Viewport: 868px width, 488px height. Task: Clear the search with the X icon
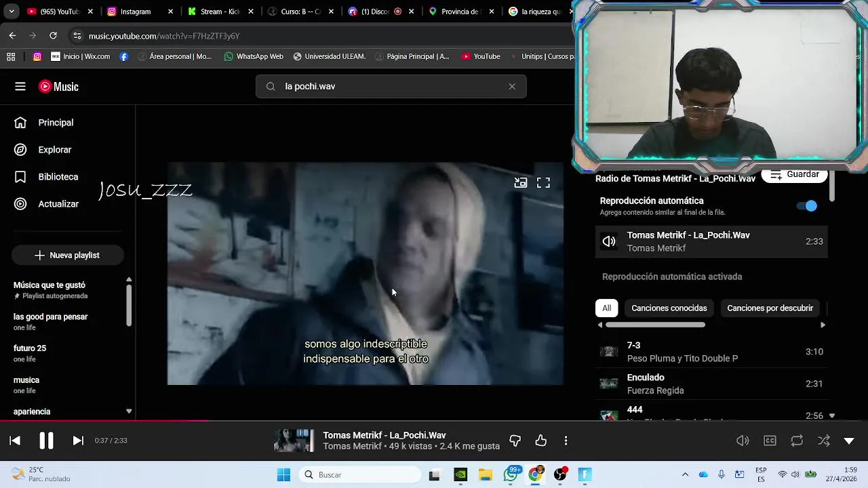[x=512, y=86]
